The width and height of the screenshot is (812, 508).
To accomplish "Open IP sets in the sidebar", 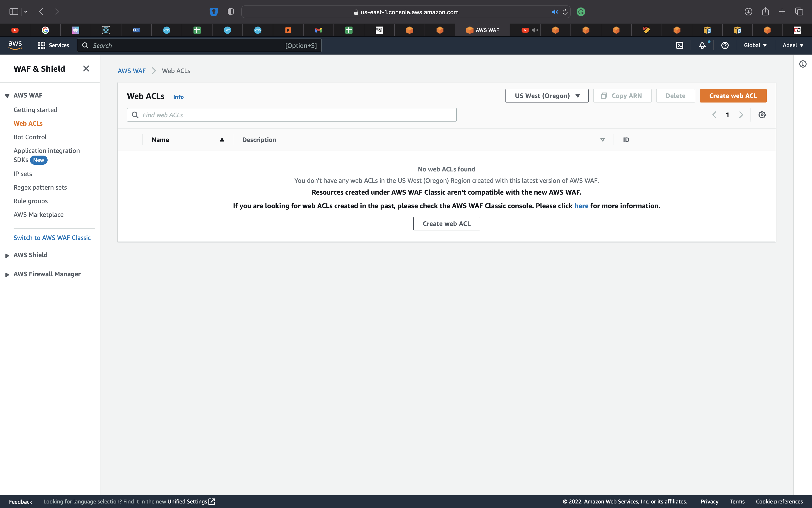I will click(23, 174).
